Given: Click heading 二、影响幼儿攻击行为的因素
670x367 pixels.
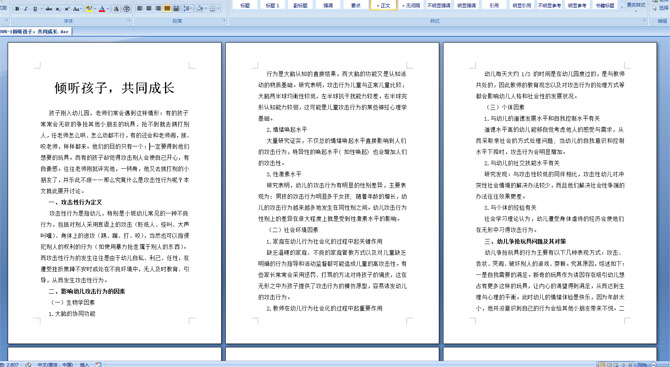Looking at the screenshot, I should (87, 291).
